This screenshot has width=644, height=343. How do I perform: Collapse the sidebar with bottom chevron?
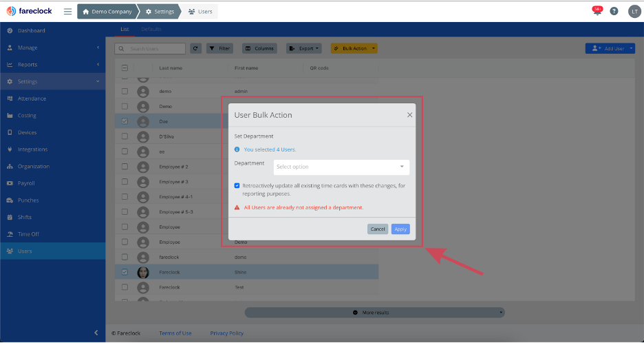pyautogui.click(x=96, y=332)
